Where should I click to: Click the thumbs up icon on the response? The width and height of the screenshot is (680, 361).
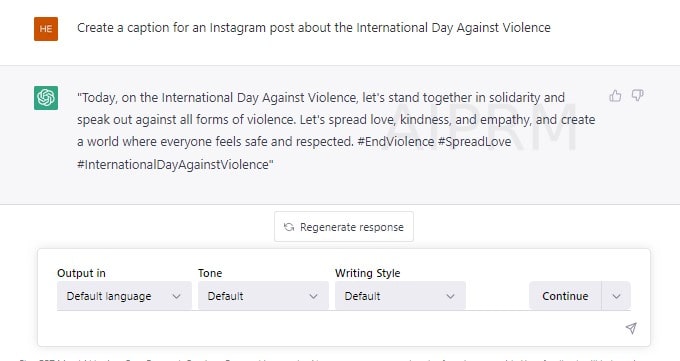[615, 96]
